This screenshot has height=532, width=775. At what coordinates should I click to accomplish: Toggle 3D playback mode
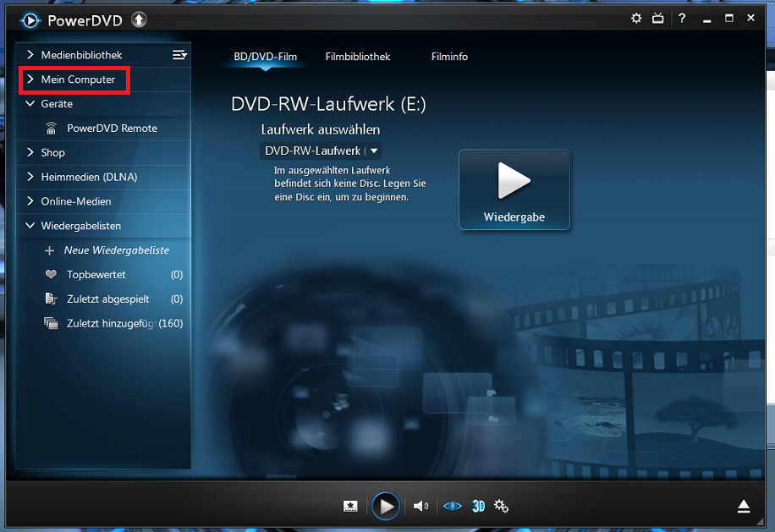coord(478,507)
